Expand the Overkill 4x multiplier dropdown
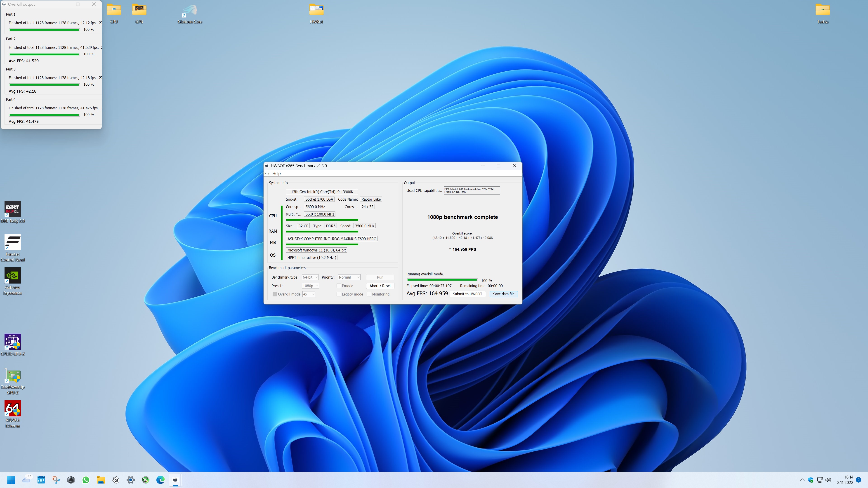 309,294
